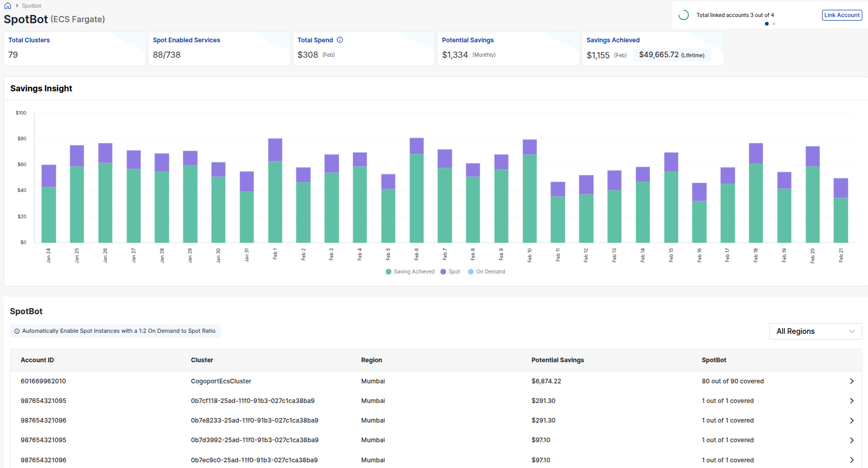Click the Potential Savings column header
This screenshot has height=468, width=868.
[x=558, y=360]
